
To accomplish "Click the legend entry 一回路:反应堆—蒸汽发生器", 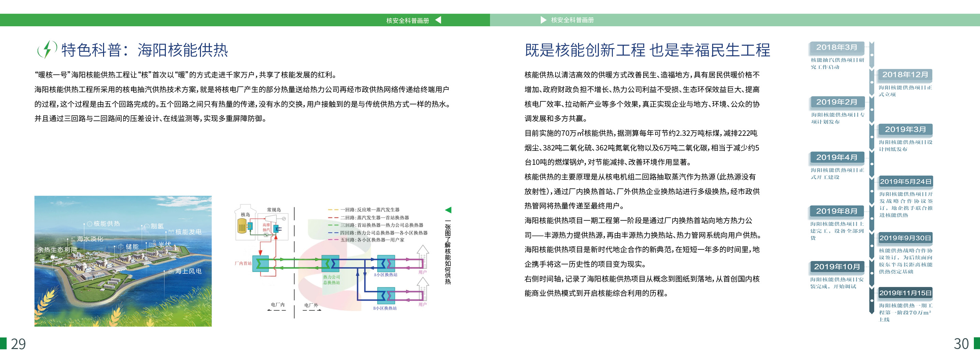I will [x=364, y=210].
